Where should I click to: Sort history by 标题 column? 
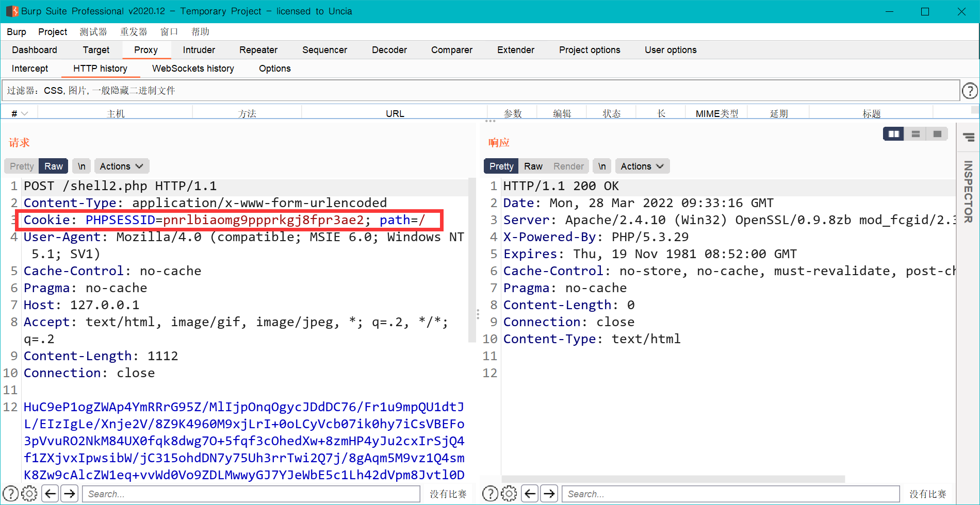[x=872, y=113]
